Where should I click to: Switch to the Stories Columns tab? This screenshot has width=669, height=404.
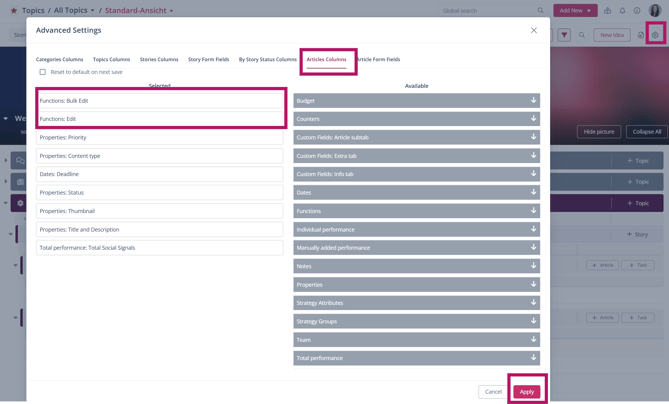[159, 59]
